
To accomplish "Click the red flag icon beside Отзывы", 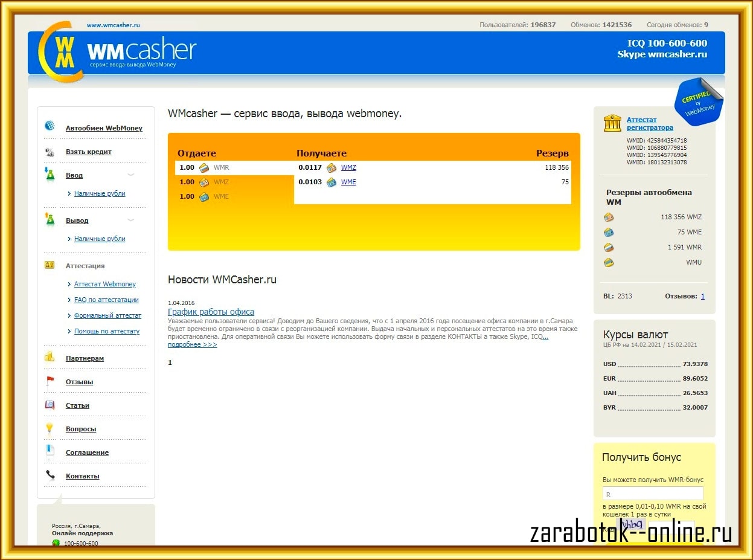I will pos(50,381).
